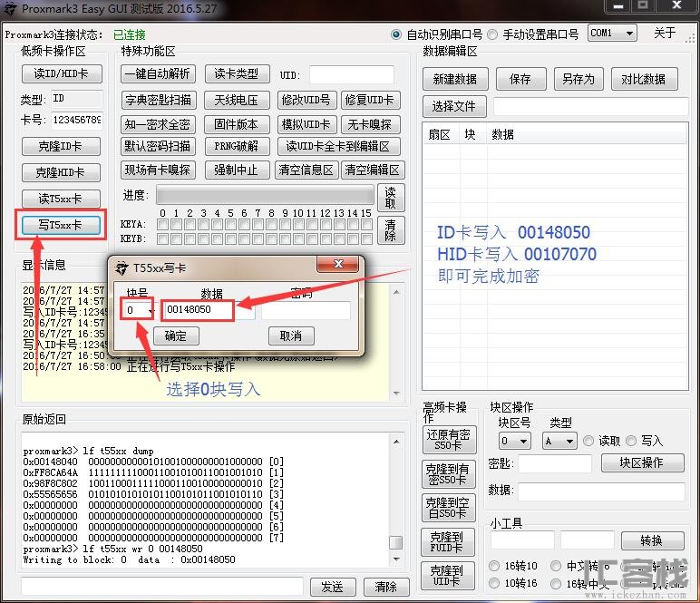700x603 pixels.
Task: Click the PRNG破解 button
Action: point(237,146)
